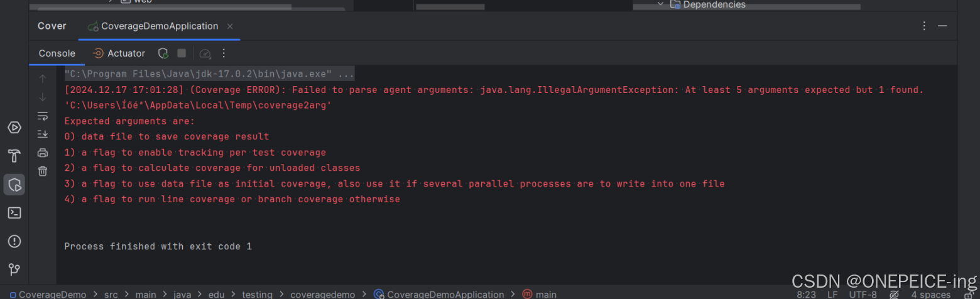This screenshot has height=299, width=980.
Task: Click the Cover tool window title
Action: [52, 26]
